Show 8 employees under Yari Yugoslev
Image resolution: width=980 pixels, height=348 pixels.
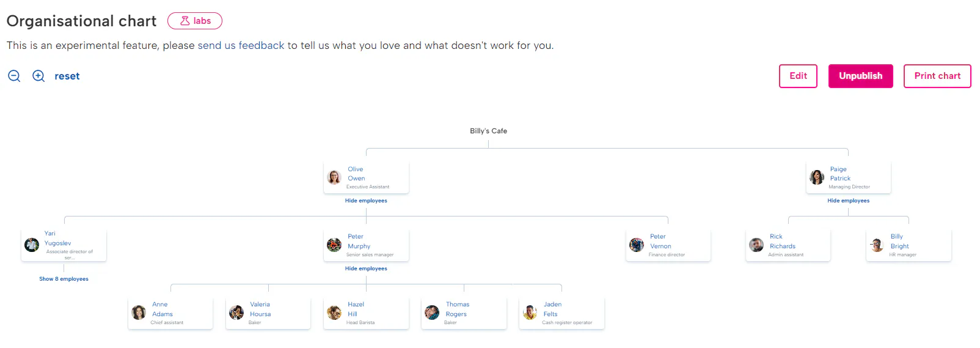point(64,279)
